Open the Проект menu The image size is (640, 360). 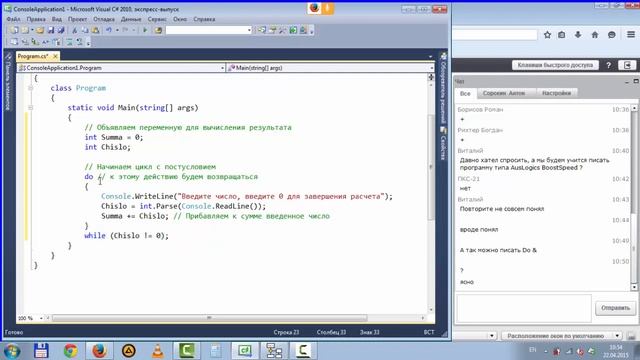[77, 19]
